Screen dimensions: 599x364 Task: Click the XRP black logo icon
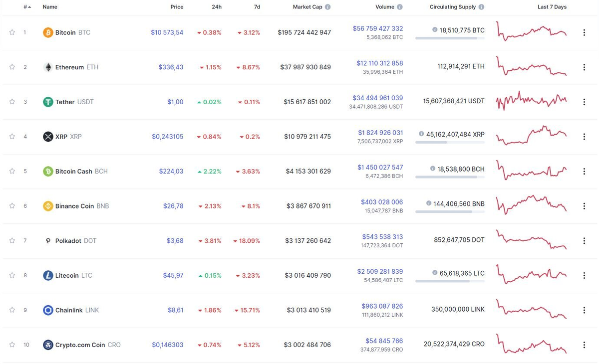[x=48, y=137]
